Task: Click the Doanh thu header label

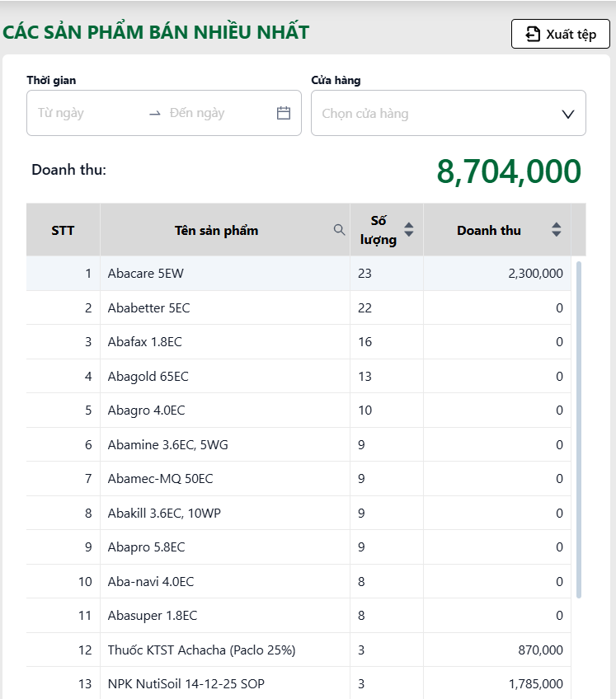Action: 489,231
